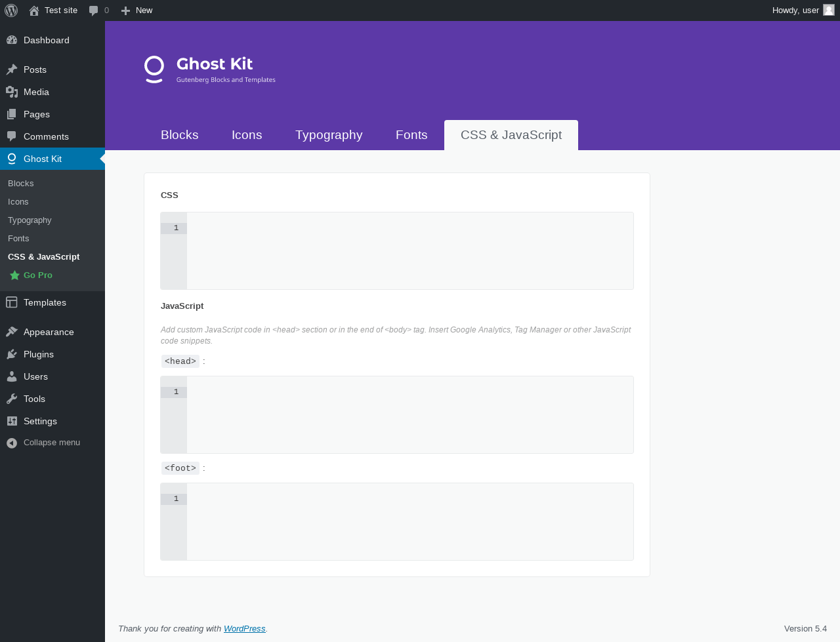Click the green Go Pro star icon
Image resolution: width=840 pixels, height=642 pixels.
(14, 275)
